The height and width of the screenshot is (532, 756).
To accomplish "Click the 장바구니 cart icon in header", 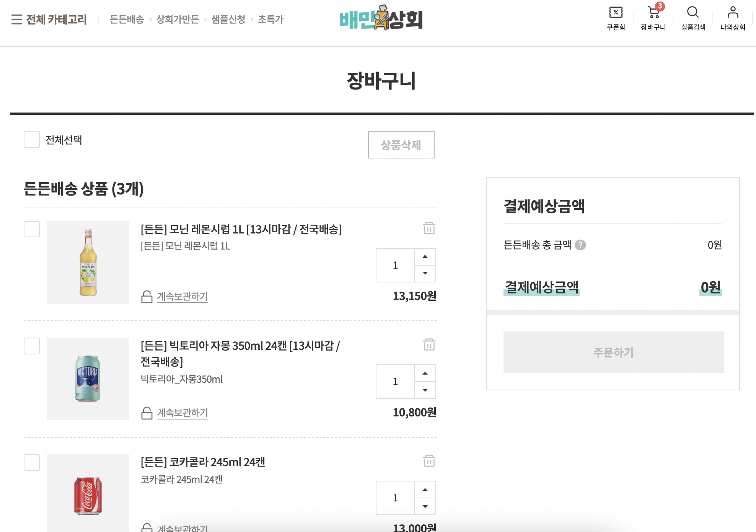I will click(x=653, y=13).
